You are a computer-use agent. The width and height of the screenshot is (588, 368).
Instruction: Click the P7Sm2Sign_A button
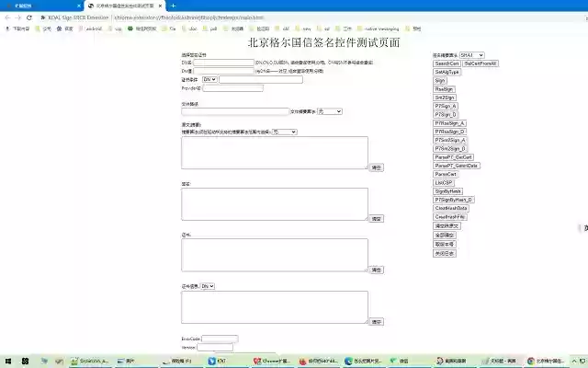click(450, 140)
